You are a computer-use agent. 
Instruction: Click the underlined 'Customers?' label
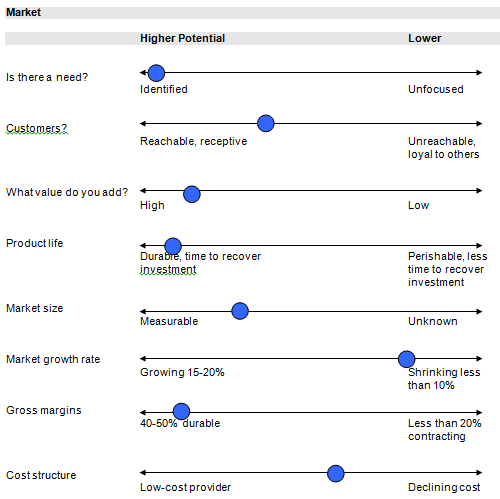[37, 128]
